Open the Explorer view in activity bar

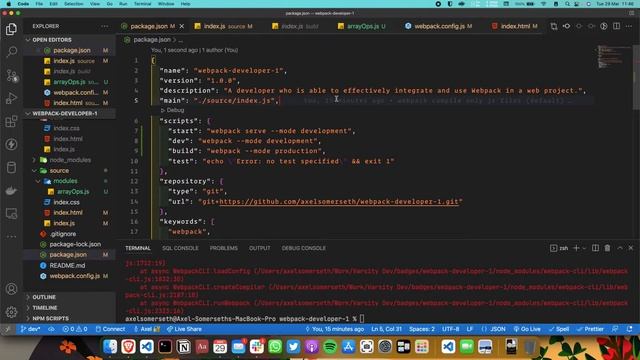(11, 29)
